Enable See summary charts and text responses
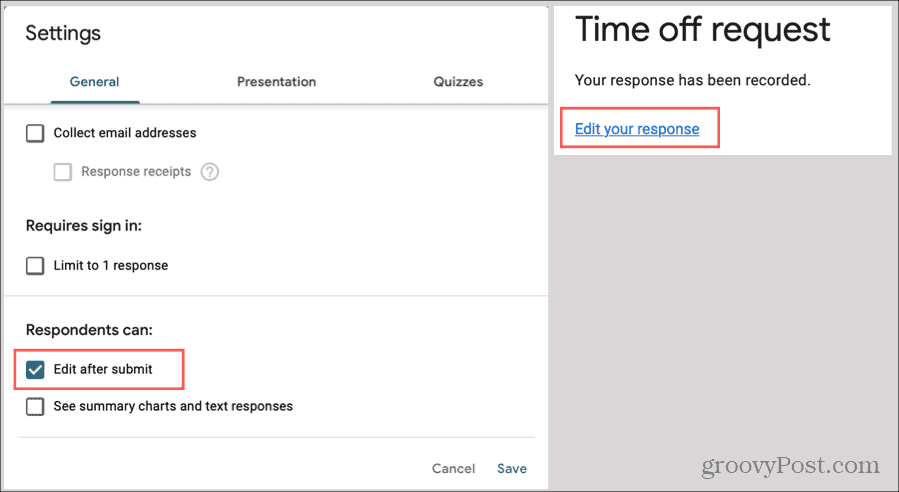The height and width of the screenshot is (492, 899). pyautogui.click(x=35, y=407)
